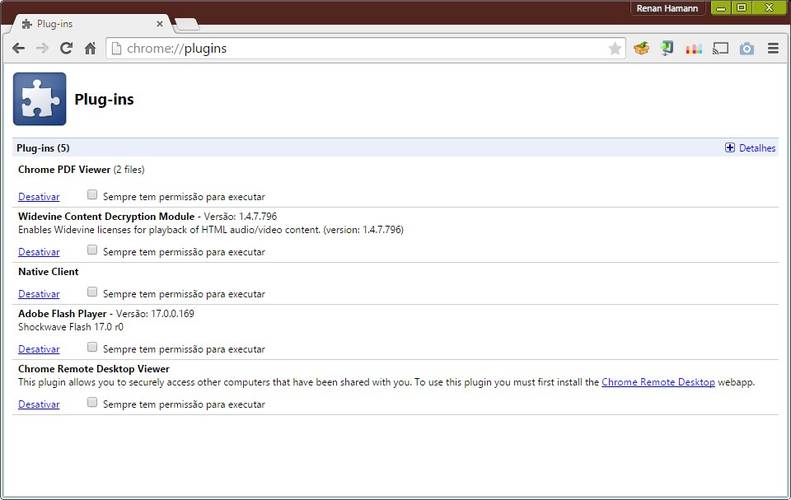The width and height of the screenshot is (791, 500).
Task: Disable Chrome Remote Desktop Viewer via Desativar
Action: tap(39, 404)
